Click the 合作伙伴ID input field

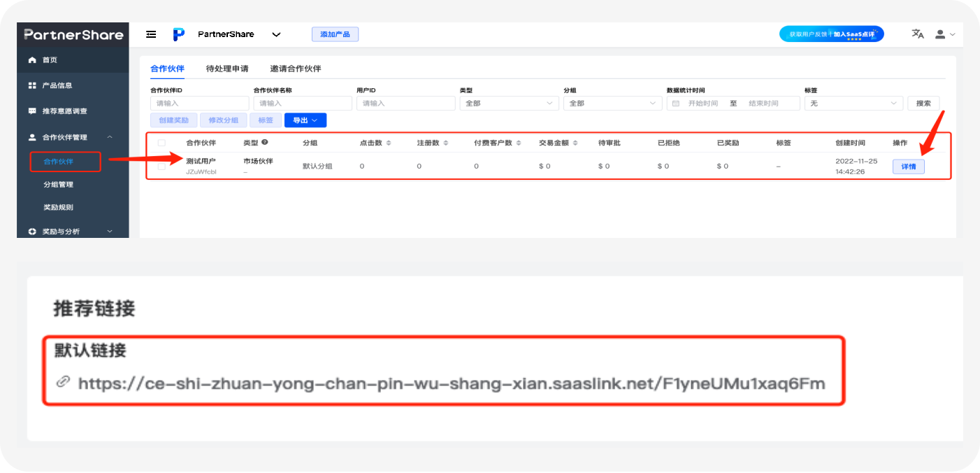[199, 103]
